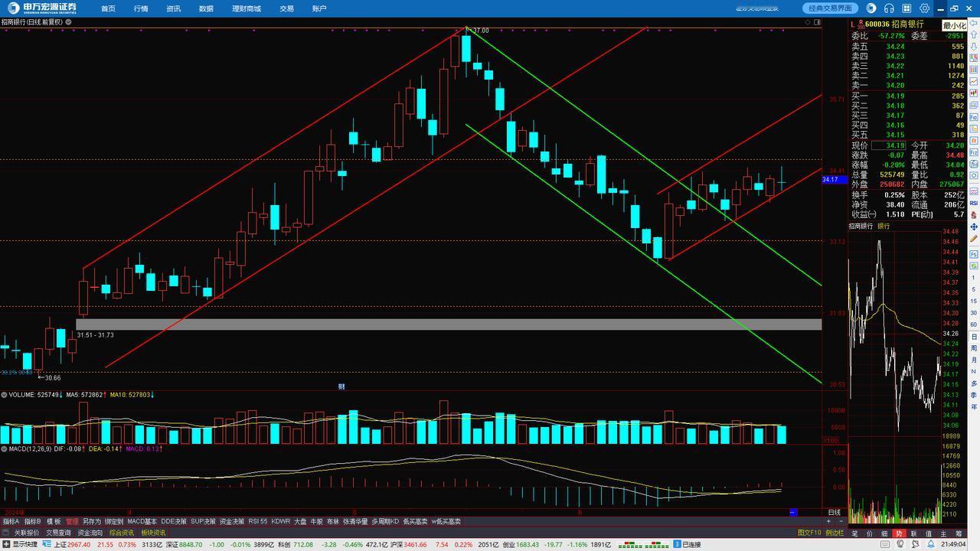Screen dimensions: 980x551
Task: Switch to the 笔 tab
Action: coord(855,533)
